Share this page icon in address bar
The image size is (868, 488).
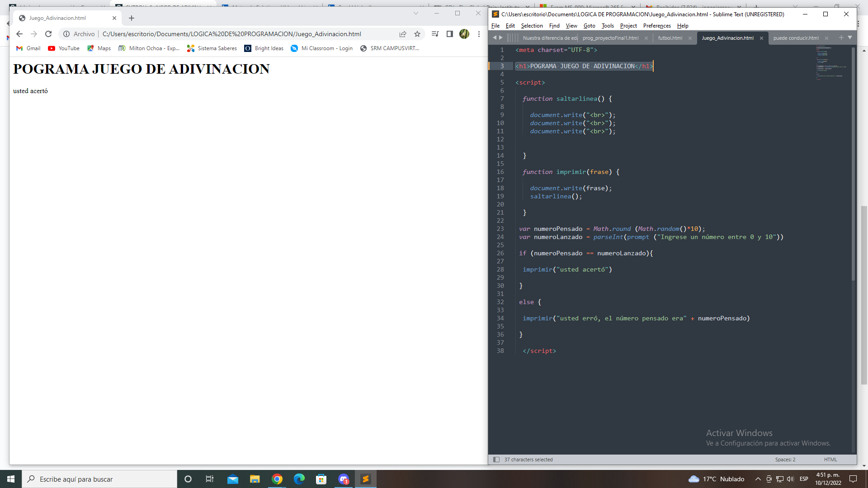(402, 34)
